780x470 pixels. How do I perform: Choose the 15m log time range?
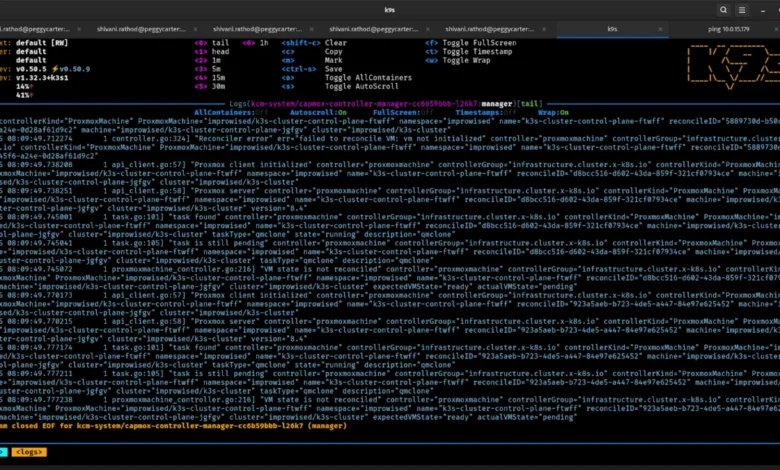point(220,77)
